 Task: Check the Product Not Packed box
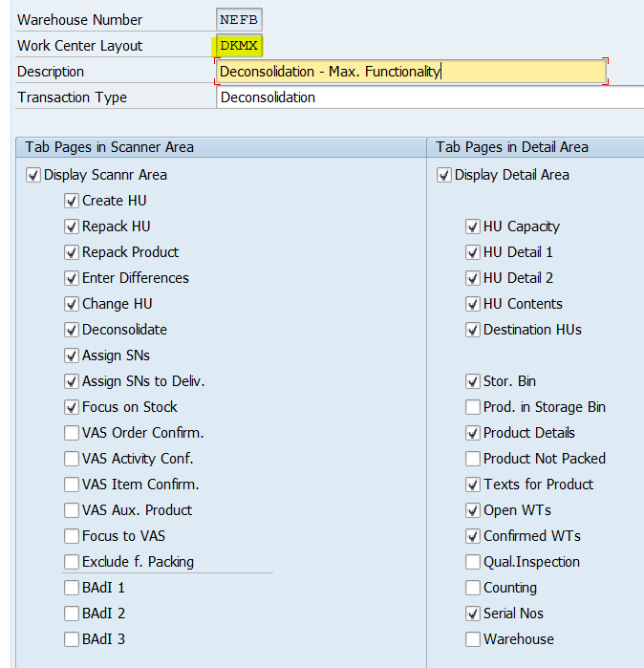click(x=473, y=459)
